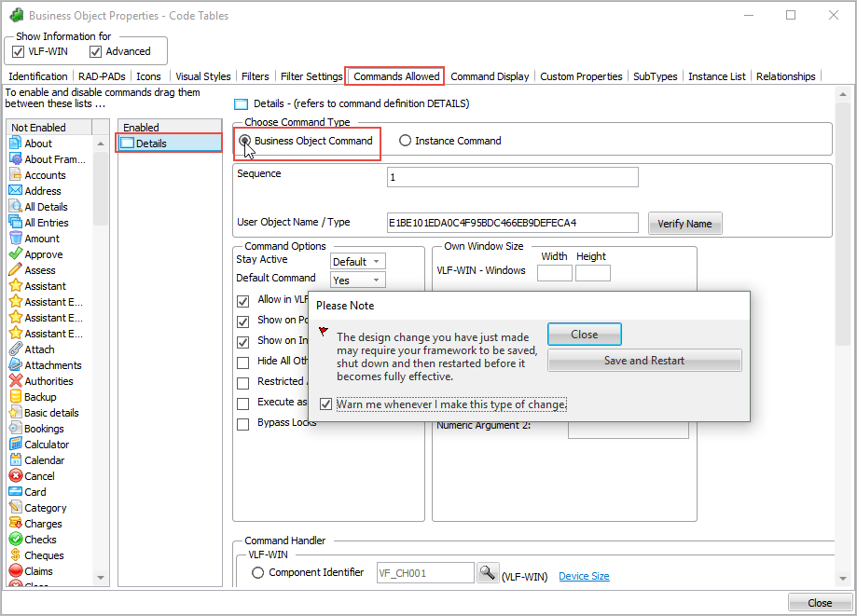Click the Component Identifier VF_CH001 field

click(425, 573)
